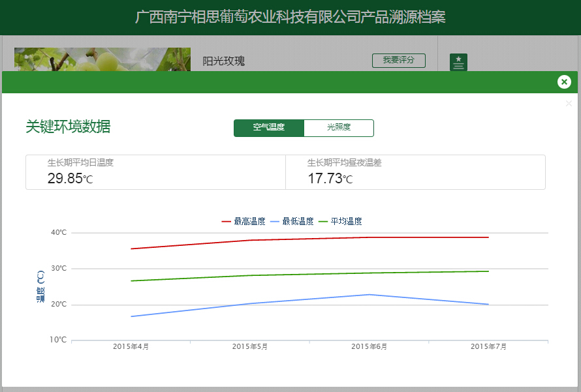Screen dimensions: 581x392
Task: Click the 2015年4月 x-axis label
Action: click(x=131, y=347)
